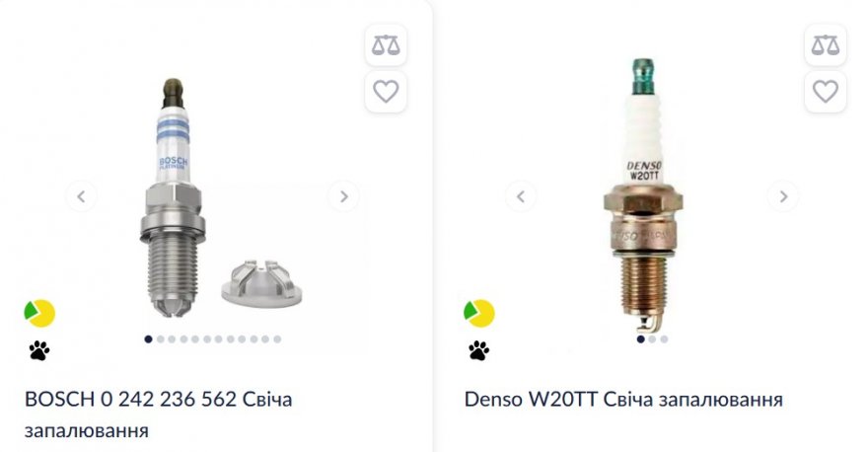
Task: Add BOSCH spark plug to comparison scales
Action: pyautogui.click(x=386, y=45)
